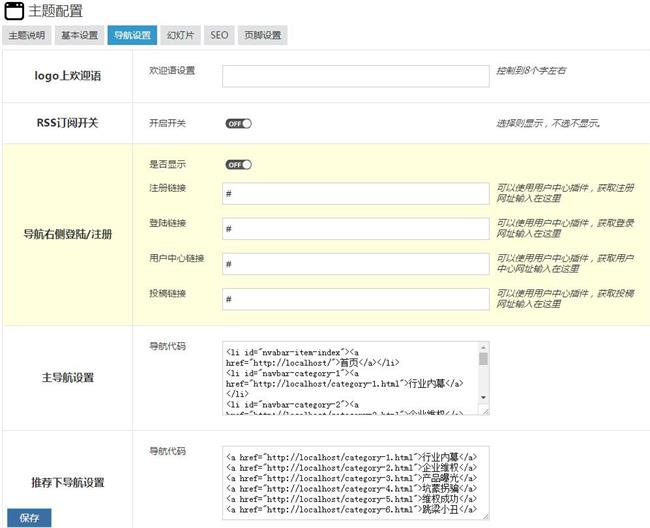650x528 pixels.
Task: Open the 页脚设置 tab
Action: [262, 35]
